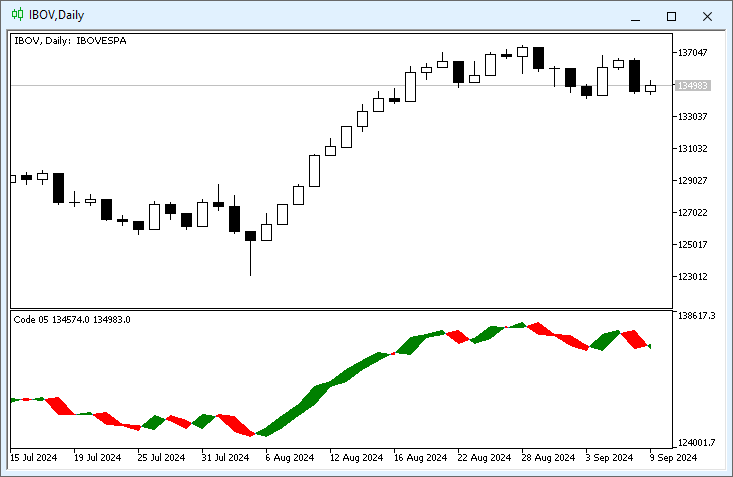Click the 31 Jul 2024 date label

[x=225, y=457]
